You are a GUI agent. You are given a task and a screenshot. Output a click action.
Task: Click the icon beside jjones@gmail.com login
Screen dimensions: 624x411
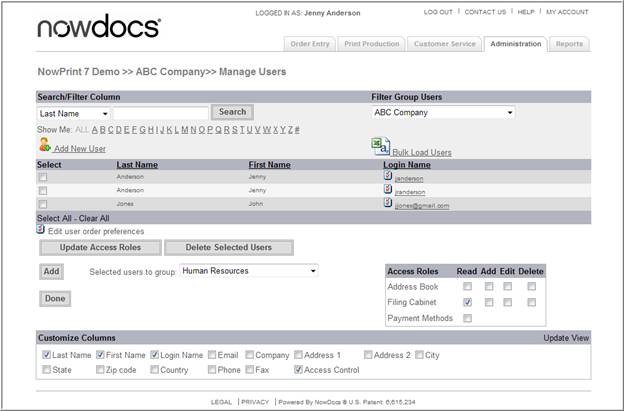pos(388,203)
